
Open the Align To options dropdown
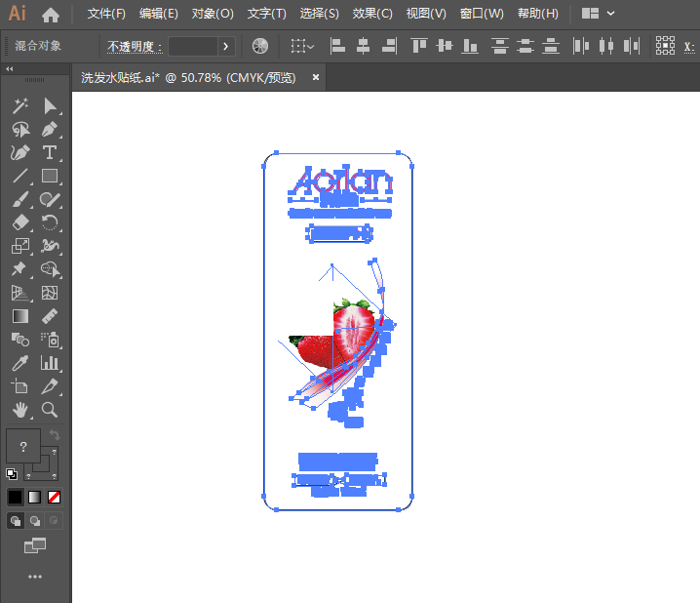pos(302,46)
